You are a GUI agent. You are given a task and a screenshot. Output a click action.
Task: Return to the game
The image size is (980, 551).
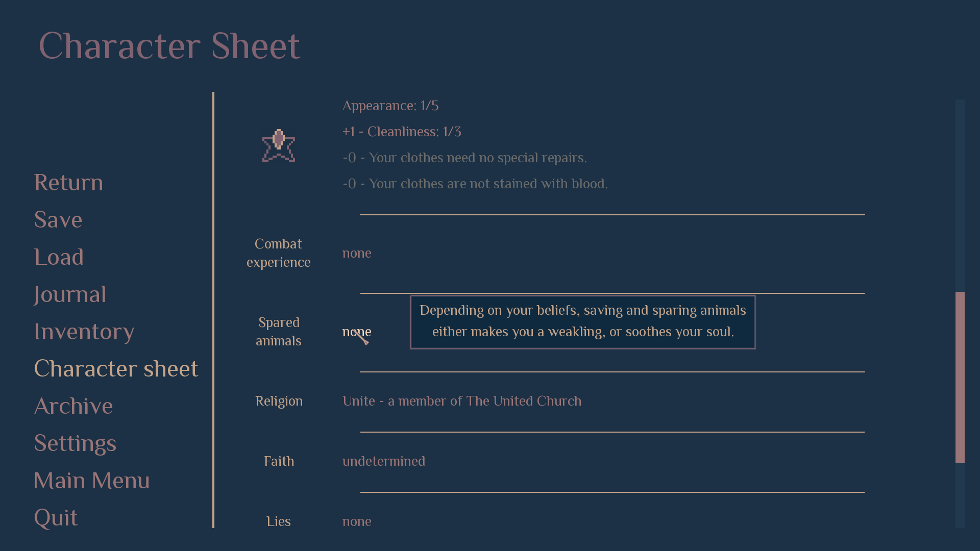tap(68, 183)
